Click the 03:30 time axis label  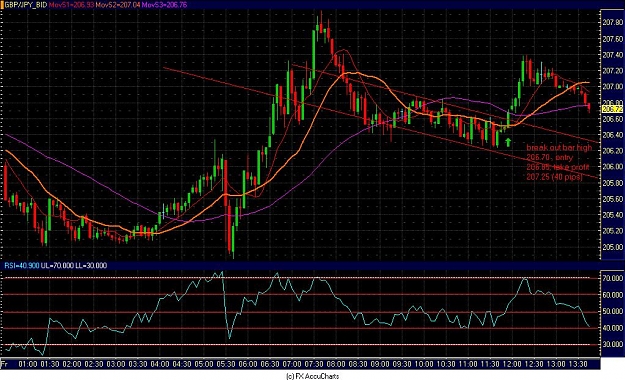click(138, 364)
